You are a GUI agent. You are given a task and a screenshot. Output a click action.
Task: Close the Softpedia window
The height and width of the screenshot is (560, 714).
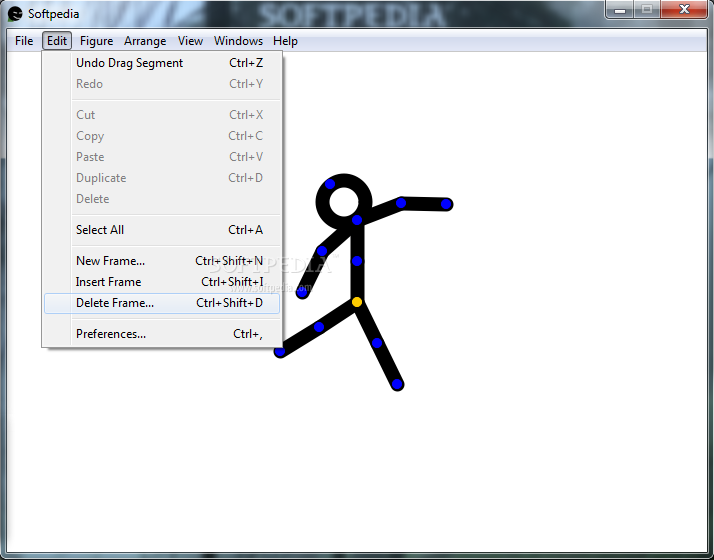tap(684, 10)
